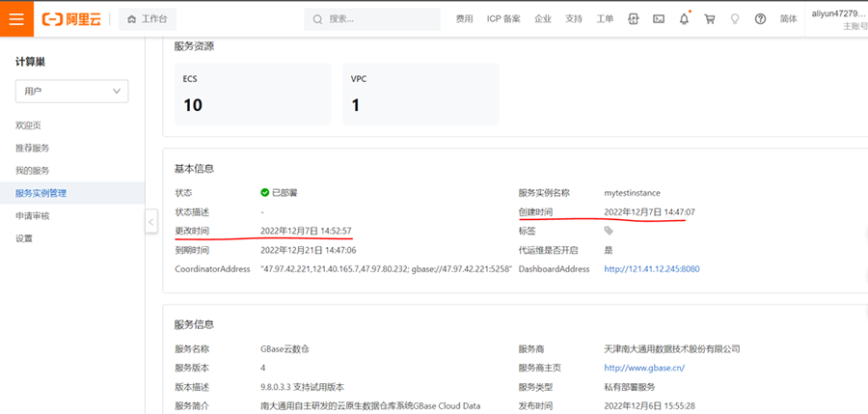
Task: Expand the 用户 role dropdown
Action: 72,91
